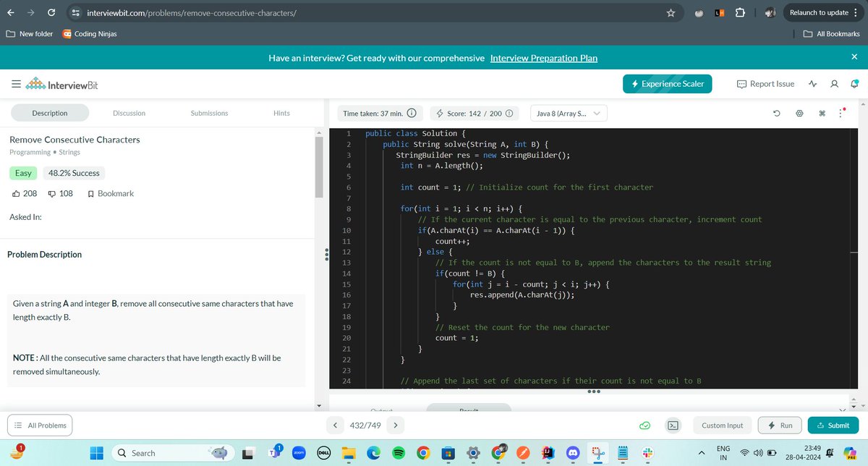This screenshot has height=466, width=868.
Task: Click Custom Input field button
Action: (723, 425)
